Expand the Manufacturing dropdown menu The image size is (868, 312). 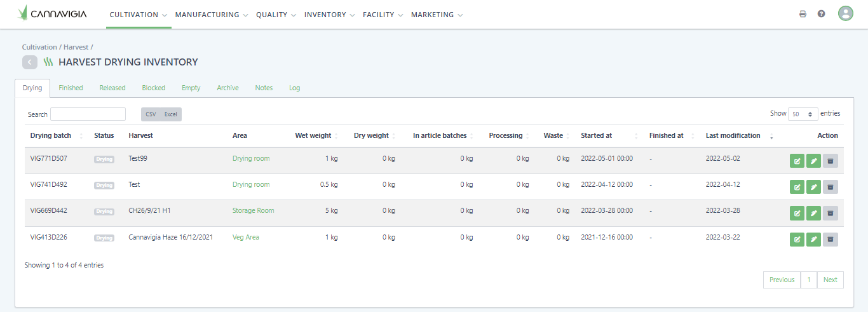click(211, 15)
